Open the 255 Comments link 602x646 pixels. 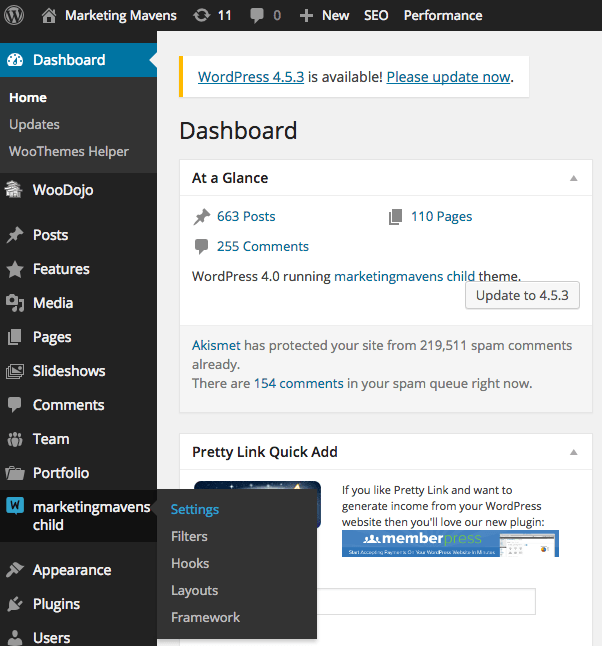[x=262, y=246]
